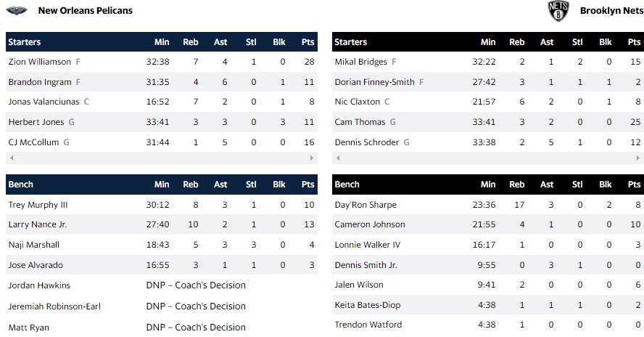
Task: Select Jose Alvarado's name
Action: click(x=33, y=265)
